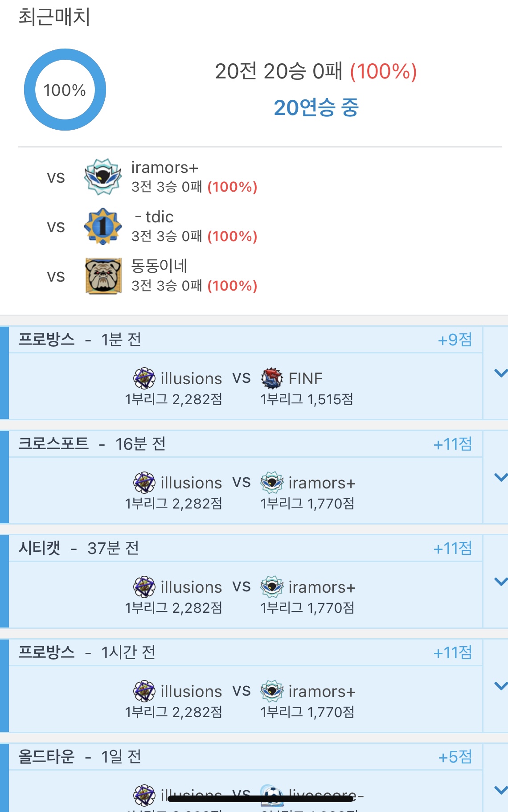The image size is (508, 812).
Task: Expand the 시티캣 37분 전 match details
Action: click(x=500, y=582)
